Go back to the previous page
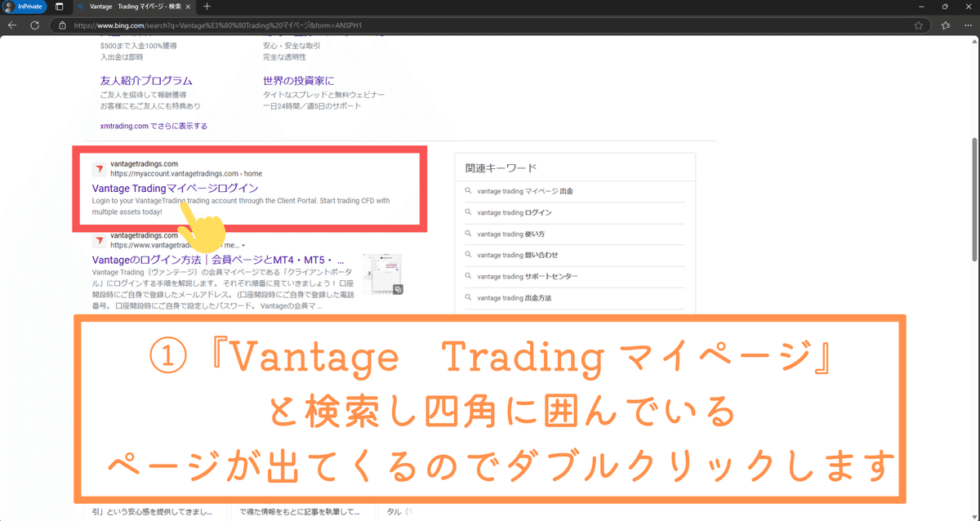The width and height of the screenshot is (980, 521). tap(11, 25)
